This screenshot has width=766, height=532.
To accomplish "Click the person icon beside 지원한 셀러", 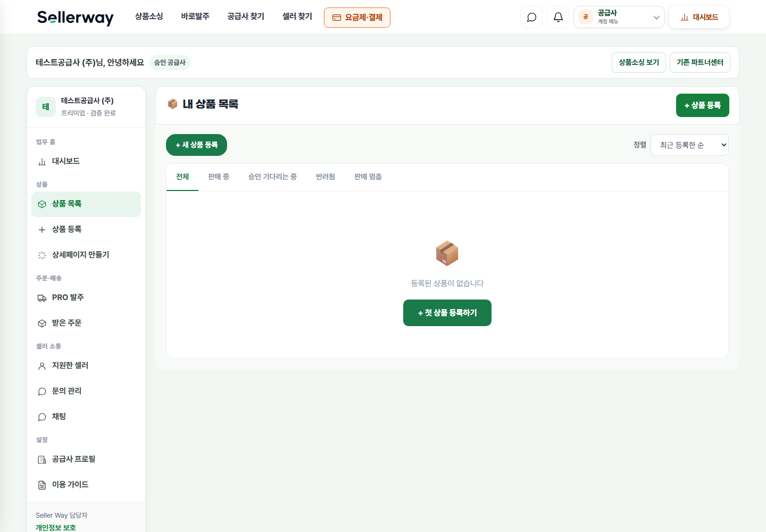I will [x=42, y=366].
